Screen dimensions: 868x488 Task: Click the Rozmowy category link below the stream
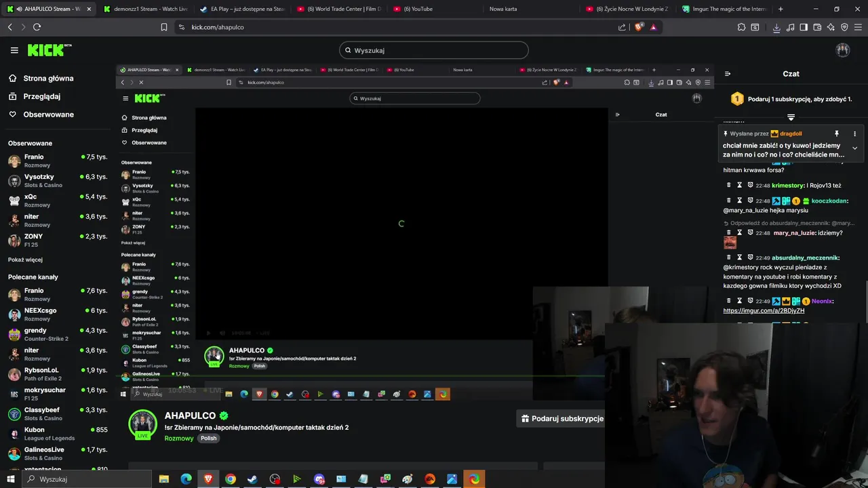[179, 439]
